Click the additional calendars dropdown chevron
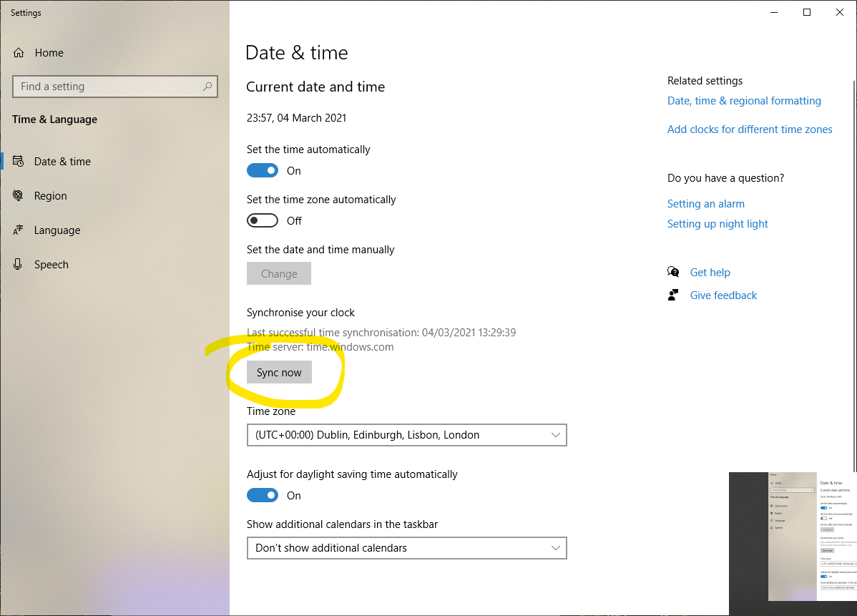 click(x=556, y=548)
